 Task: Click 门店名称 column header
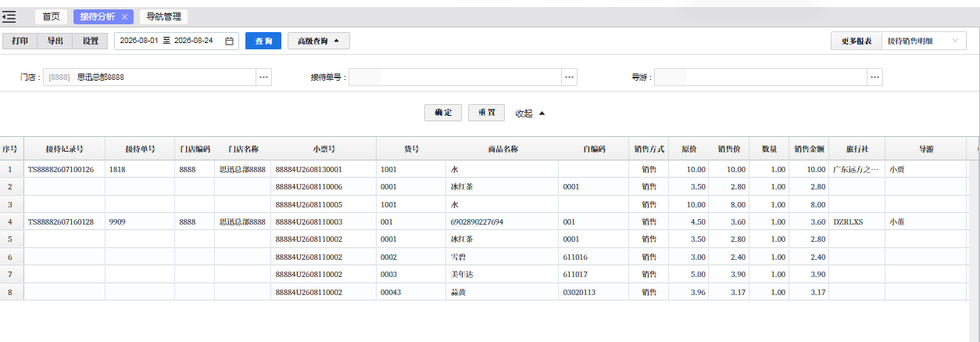243,149
